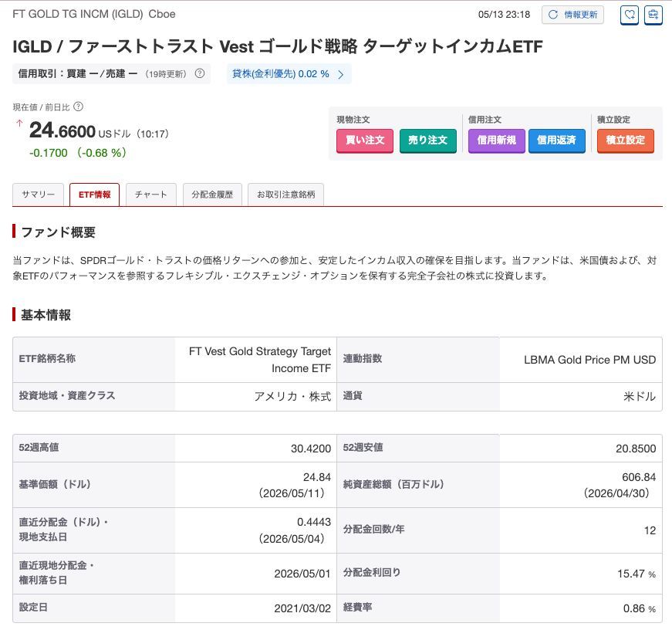Click the 基本情報 heading

click(46, 315)
